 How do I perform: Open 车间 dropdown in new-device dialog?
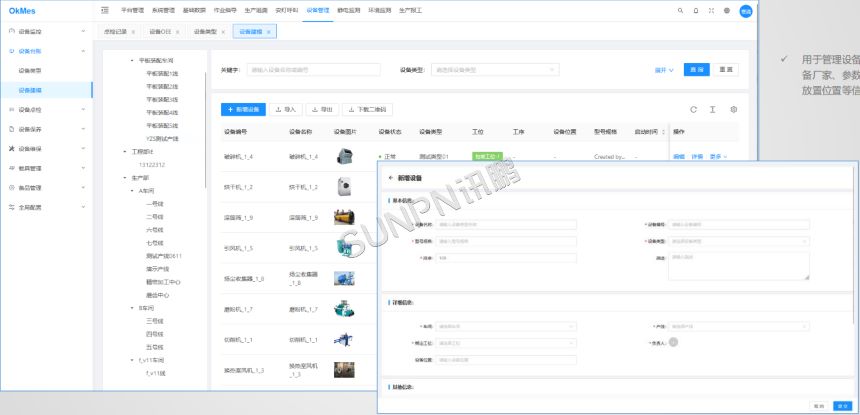click(506, 326)
